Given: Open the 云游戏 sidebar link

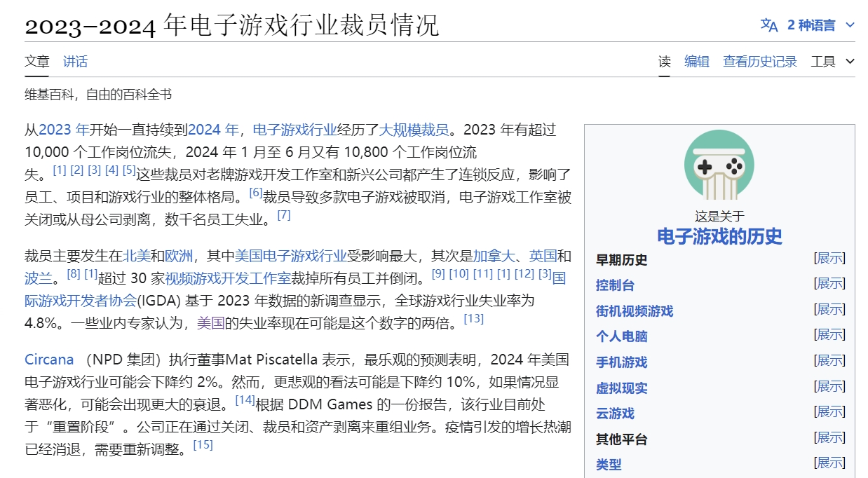Looking at the screenshot, I should (615, 414).
